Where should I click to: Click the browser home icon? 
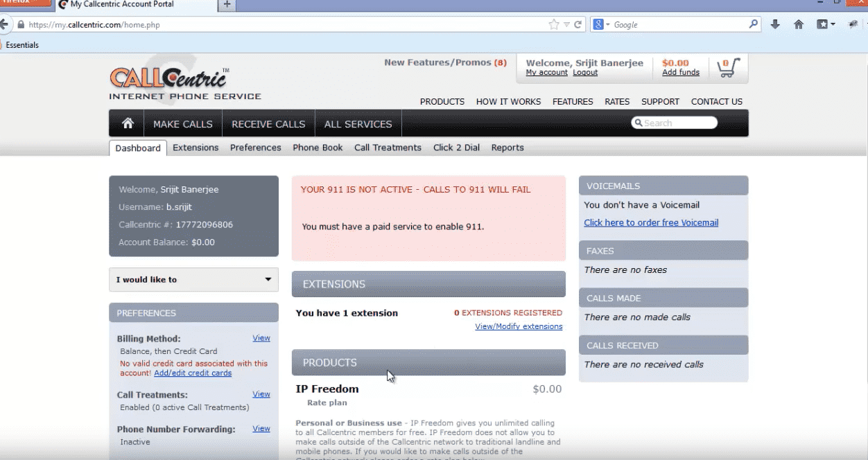click(799, 24)
